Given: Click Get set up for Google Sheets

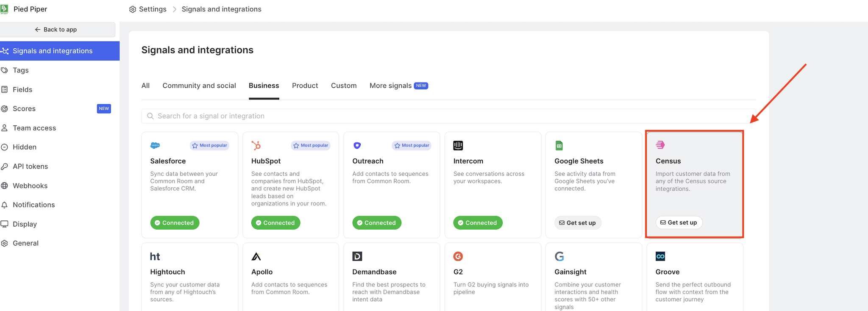Looking at the screenshot, I should [x=578, y=223].
